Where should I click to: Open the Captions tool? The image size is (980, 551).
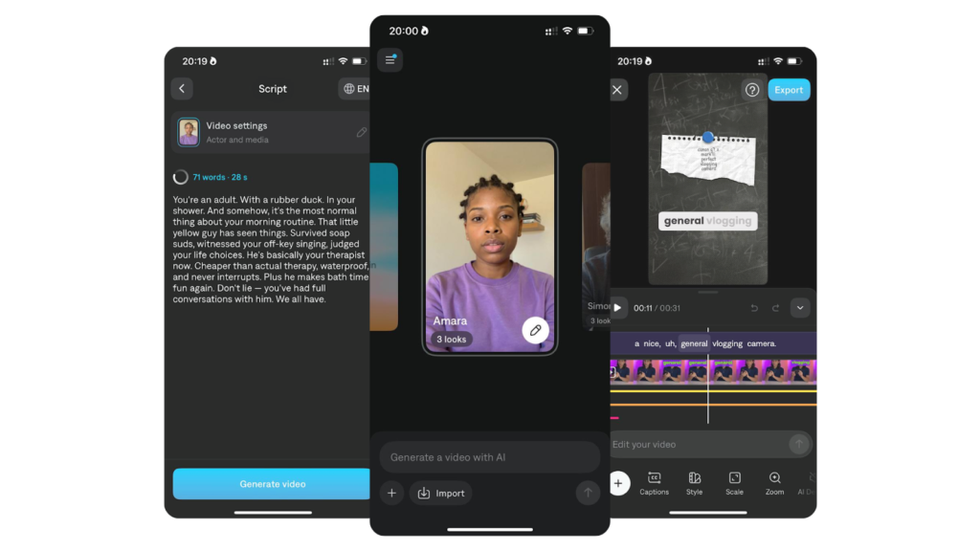[x=655, y=483]
